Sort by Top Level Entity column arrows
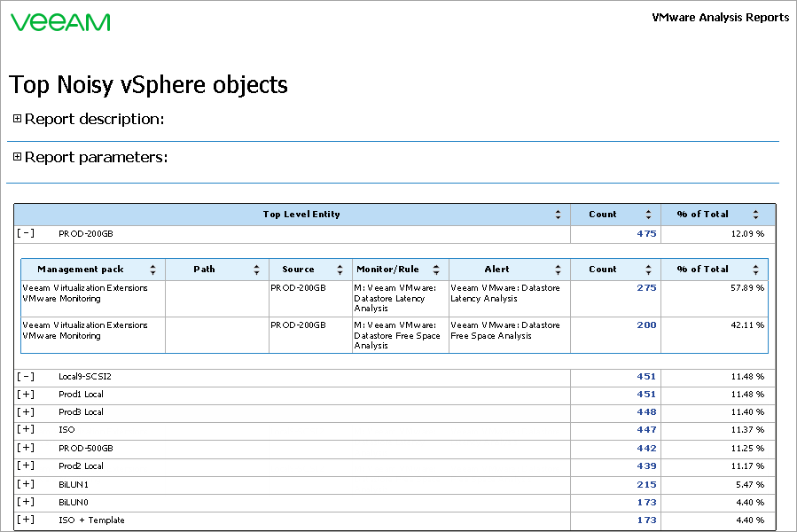797x532 pixels. (x=558, y=215)
